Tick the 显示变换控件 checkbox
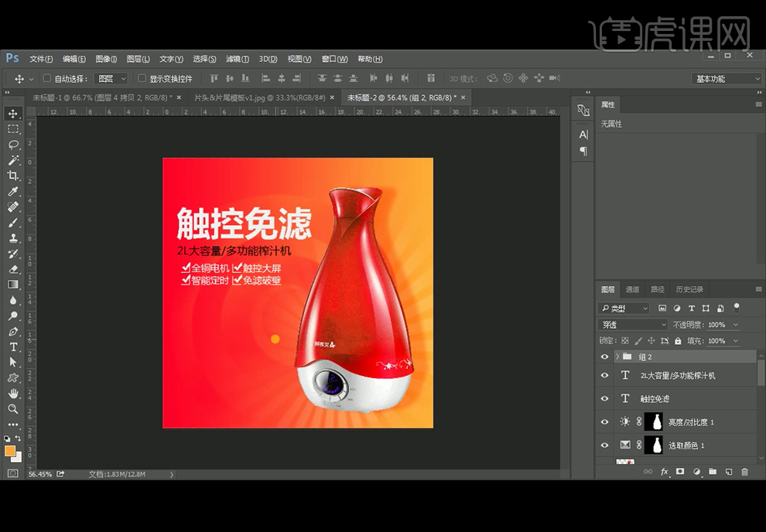 point(142,78)
